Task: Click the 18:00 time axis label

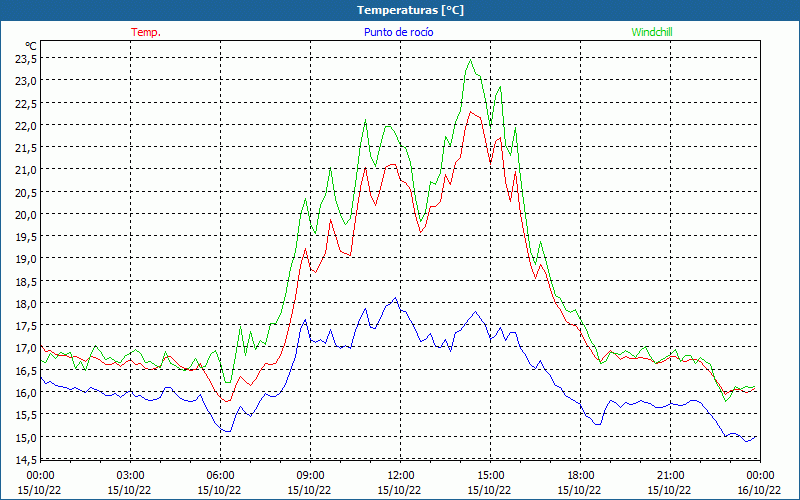Action: (581, 475)
